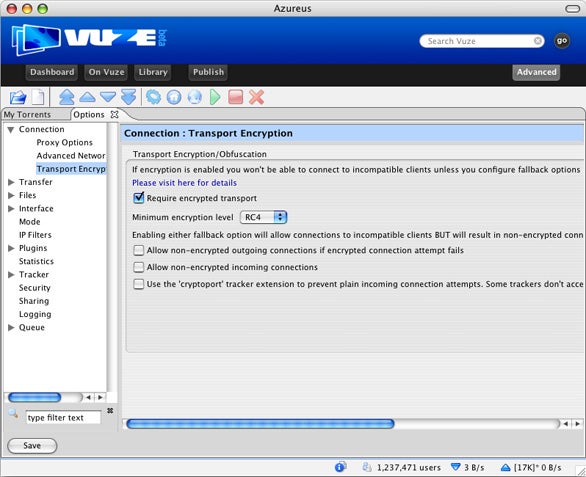Viewport: 586px width, 477px height.
Task: Click the blue gear toolbar icon
Action: tap(153, 97)
